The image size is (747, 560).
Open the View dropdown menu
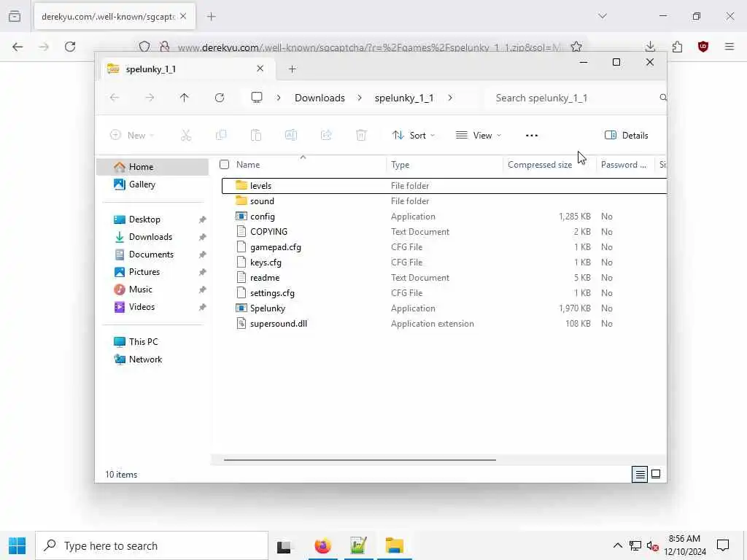tap(479, 135)
